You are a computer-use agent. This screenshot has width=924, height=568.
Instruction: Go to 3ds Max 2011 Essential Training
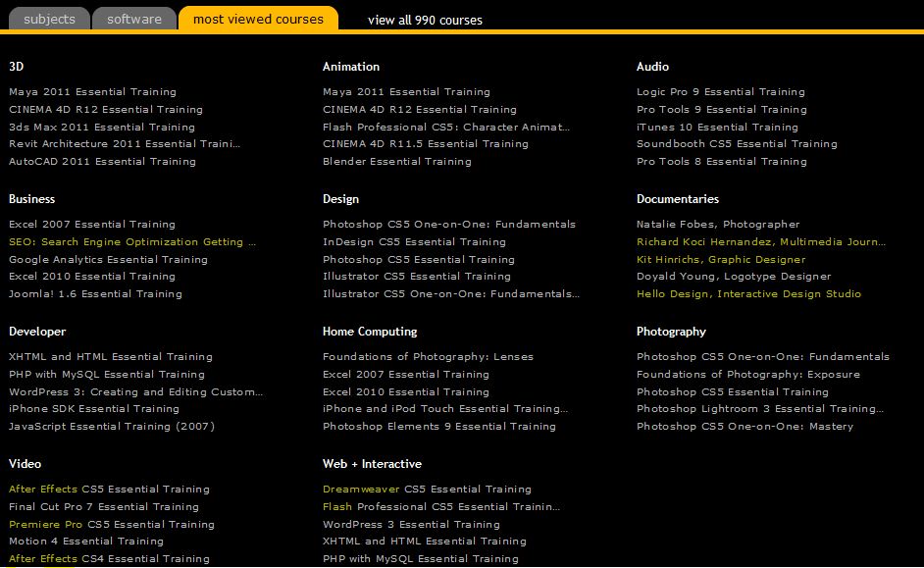click(x=102, y=128)
